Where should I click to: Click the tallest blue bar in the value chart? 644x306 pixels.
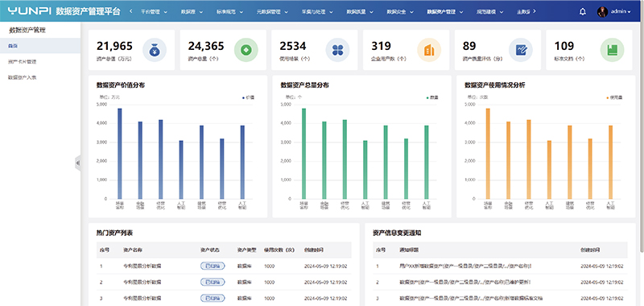[x=119, y=154]
